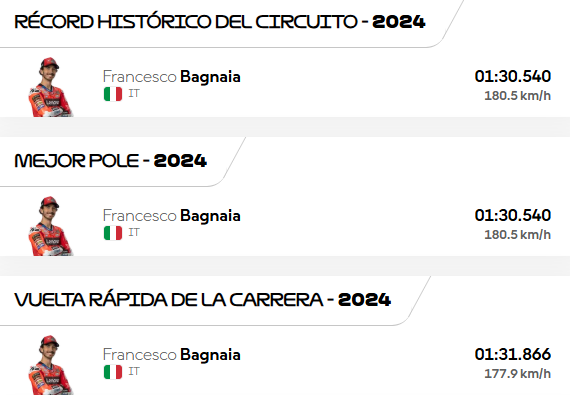This screenshot has height=395, width=570.
Task: Select the Mejor Pole - 2024 heading
Action: (111, 161)
